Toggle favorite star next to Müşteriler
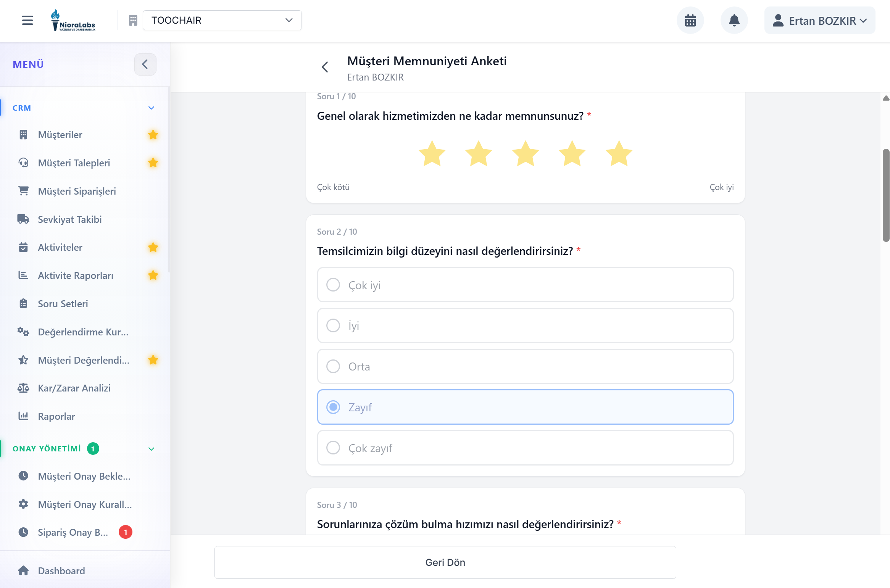This screenshot has height=588, width=890. pos(153,135)
